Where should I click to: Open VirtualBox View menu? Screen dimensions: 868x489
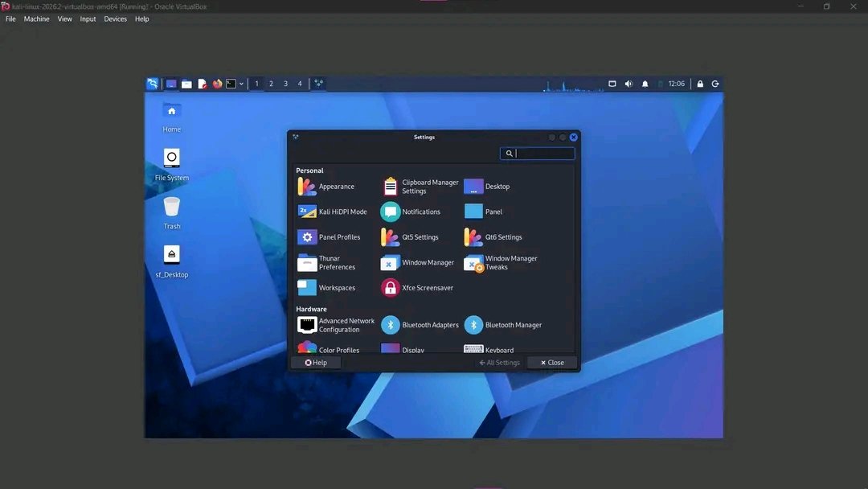pyautogui.click(x=65, y=18)
